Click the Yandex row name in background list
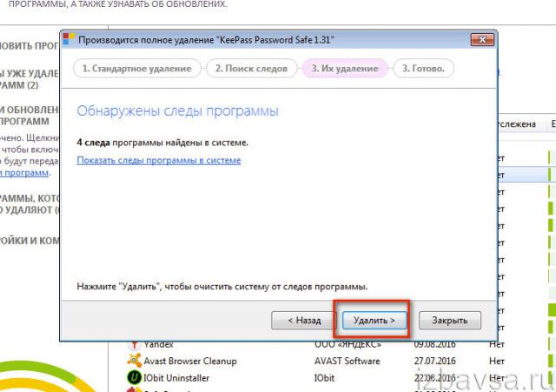 (x=158, y=344)
